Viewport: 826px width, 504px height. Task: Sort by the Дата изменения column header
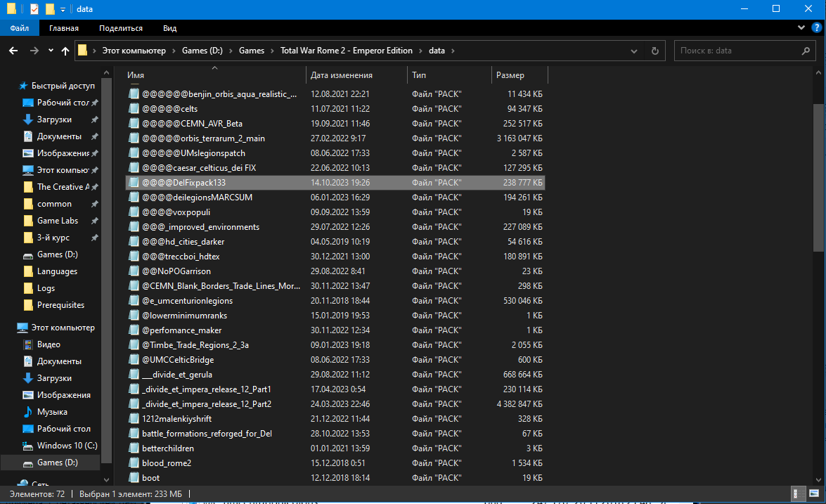coord(356,75)
